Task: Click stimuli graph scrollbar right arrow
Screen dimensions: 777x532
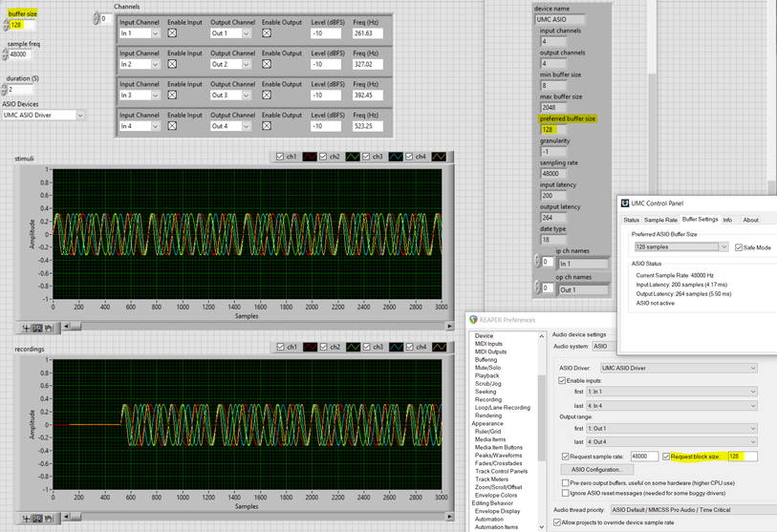Action: (449, 326)
